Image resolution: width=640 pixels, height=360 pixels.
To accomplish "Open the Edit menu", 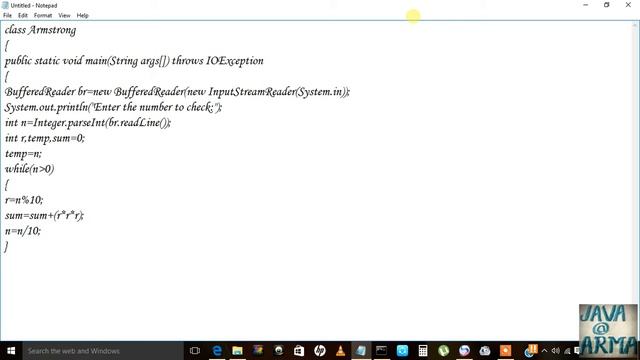I will pyautogui.click(x=23, y=16).
